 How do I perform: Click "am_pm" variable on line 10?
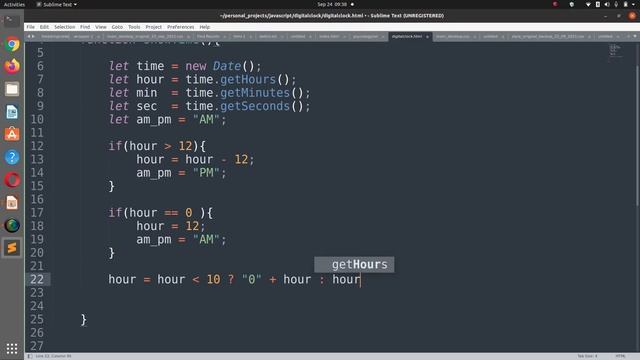point(154,120)
